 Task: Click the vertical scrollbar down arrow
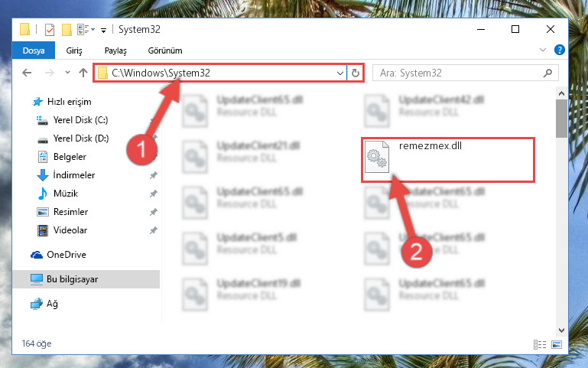(x=561, y=331)
